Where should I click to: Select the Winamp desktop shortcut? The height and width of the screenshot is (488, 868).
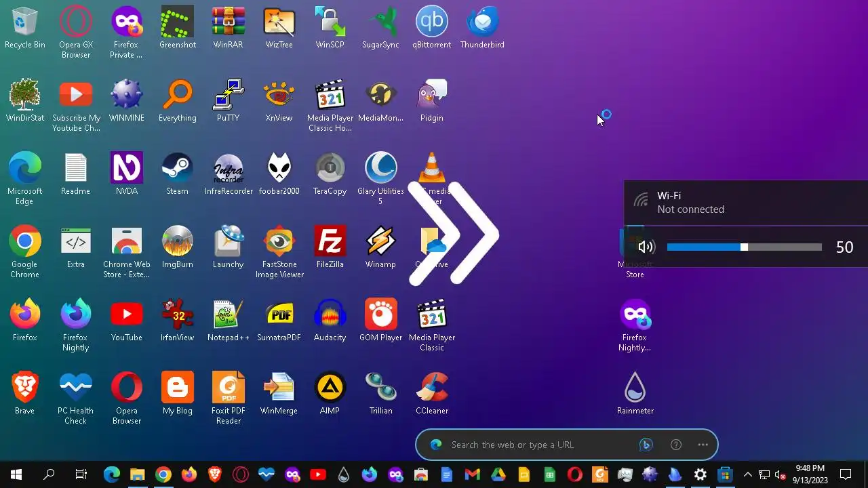[381, 248]
